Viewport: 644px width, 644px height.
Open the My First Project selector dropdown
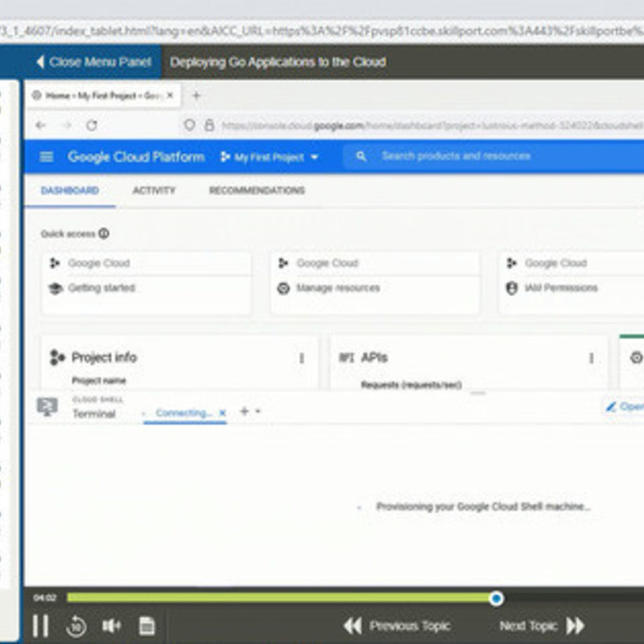point(270,157)
